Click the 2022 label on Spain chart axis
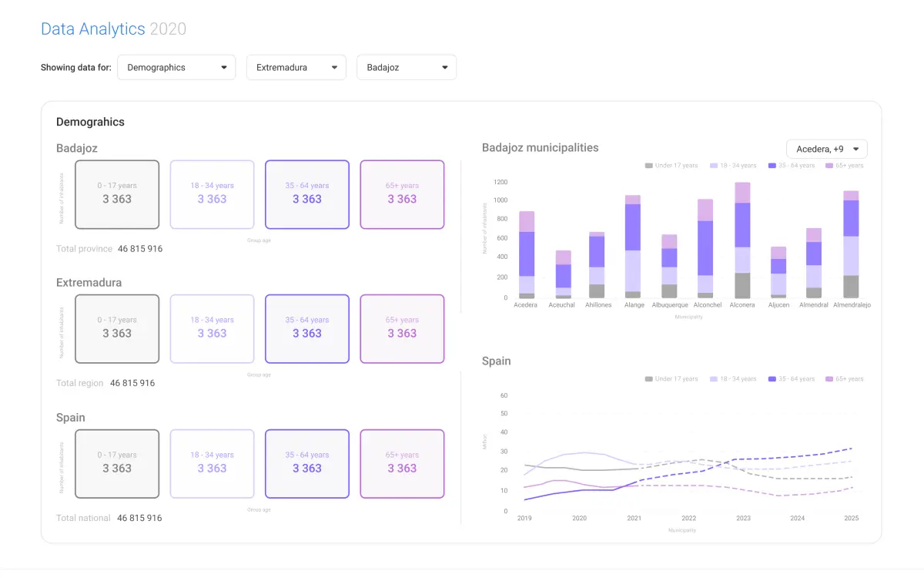The height and width of the screenshot is (578, 924). (688, 519)
